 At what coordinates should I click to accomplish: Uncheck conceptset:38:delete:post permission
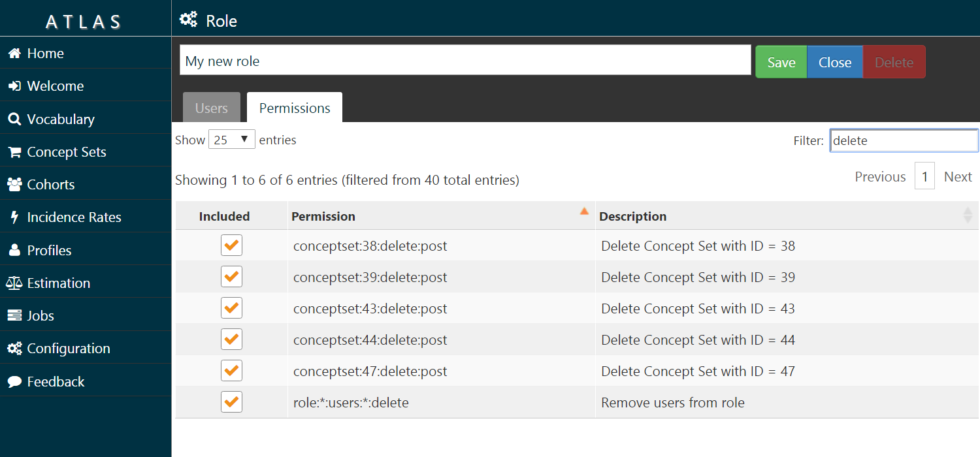click(231, 245)
